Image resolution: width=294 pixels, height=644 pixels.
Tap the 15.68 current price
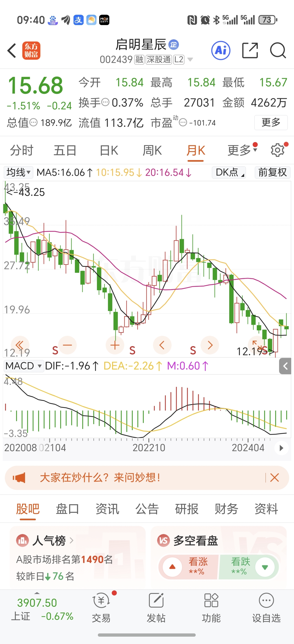[x=35, y=85]
